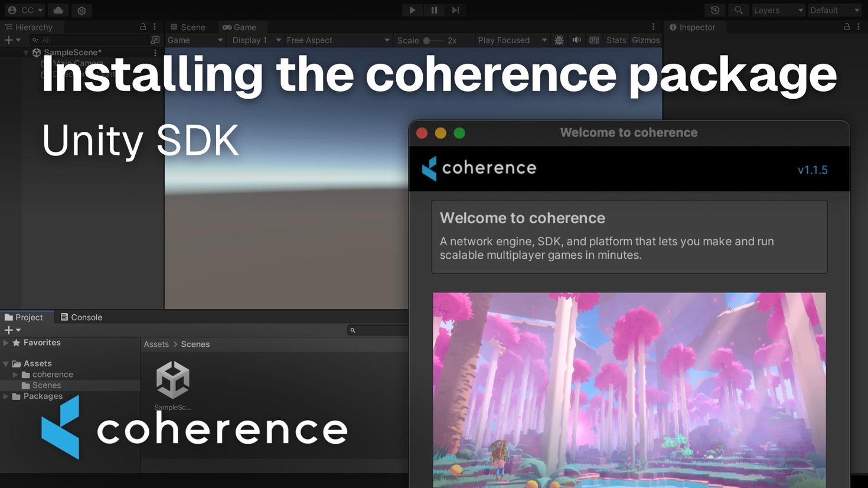Viewport: 868px width, 488px height.
Task: Click the global search magnifier icon
Action: pos(738,10)
